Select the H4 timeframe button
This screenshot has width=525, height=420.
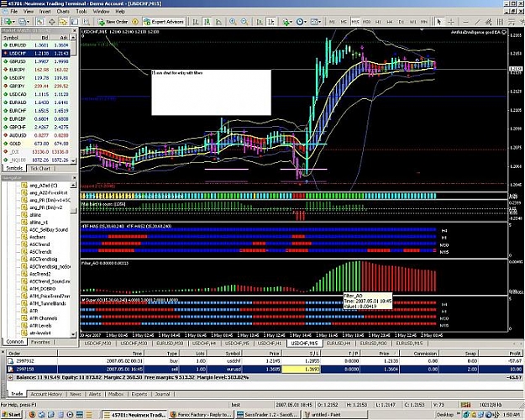click(x=390, y=22)
